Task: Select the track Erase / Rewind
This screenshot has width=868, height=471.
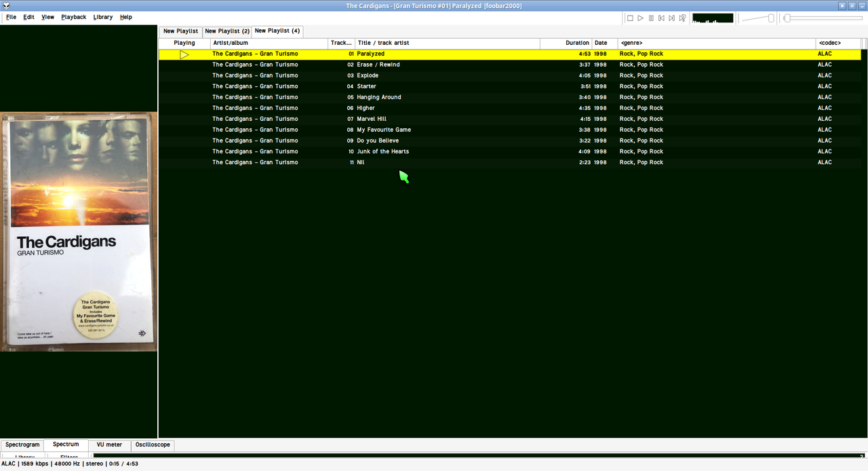Action: point(510,65)
